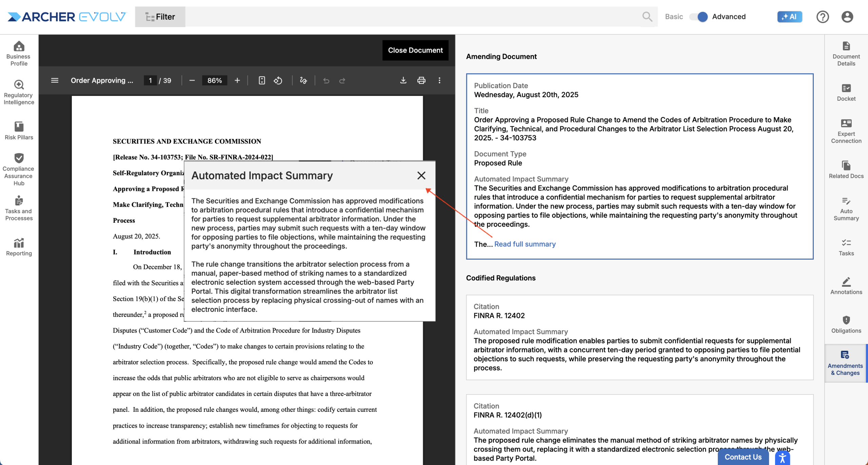Screen dimensions: 868x465
Task: Toggle the Basic/Advanced search switch
Action: [x=698, y=17]
